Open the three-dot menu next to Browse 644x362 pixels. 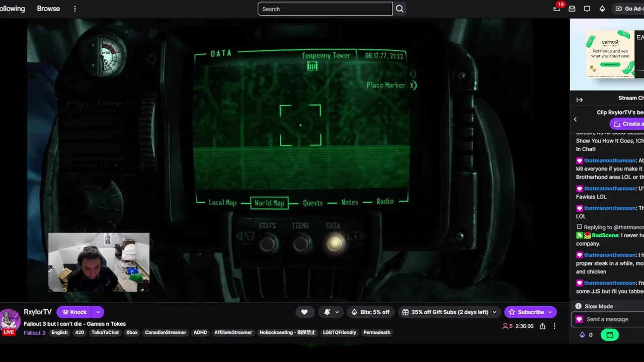(74, 9)
